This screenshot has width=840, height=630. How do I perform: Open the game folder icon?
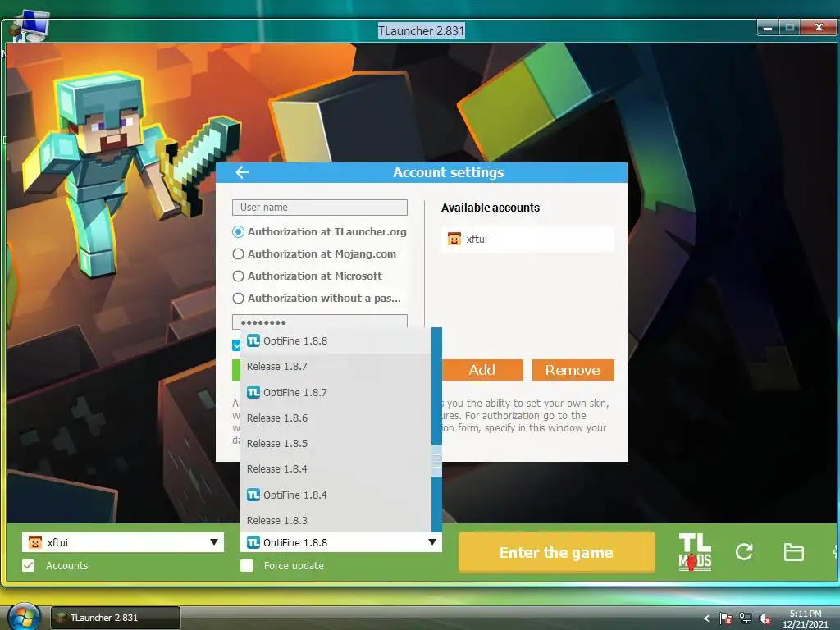(793, 552)
